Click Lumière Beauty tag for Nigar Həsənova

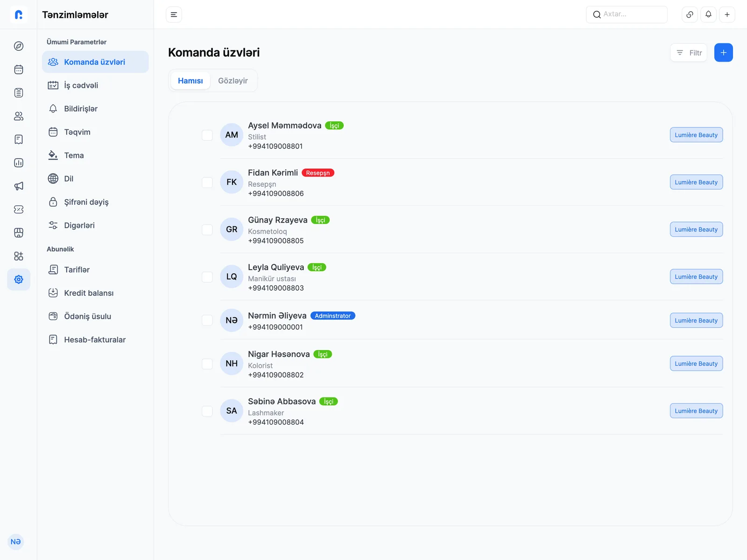click(x=696, y=364)
